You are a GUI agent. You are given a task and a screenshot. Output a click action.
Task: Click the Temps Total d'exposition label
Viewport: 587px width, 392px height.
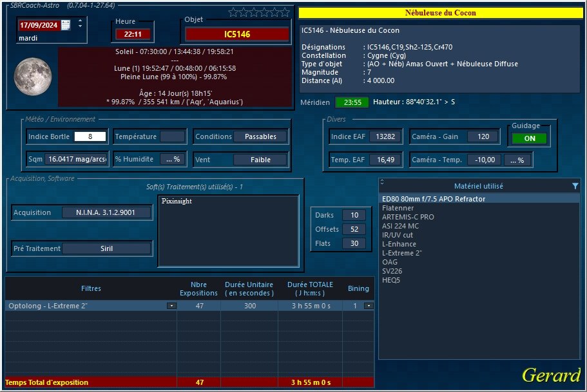(x=47, y=382)
